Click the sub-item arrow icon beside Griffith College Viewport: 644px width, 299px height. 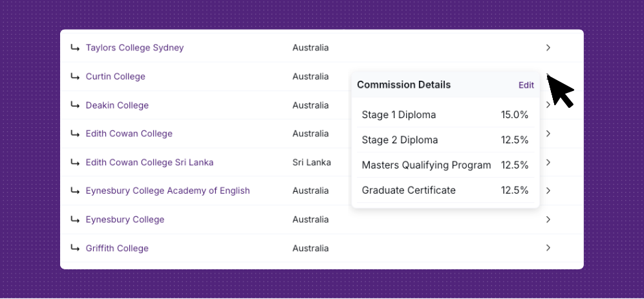pyautogui.click(x=75, y=248)
